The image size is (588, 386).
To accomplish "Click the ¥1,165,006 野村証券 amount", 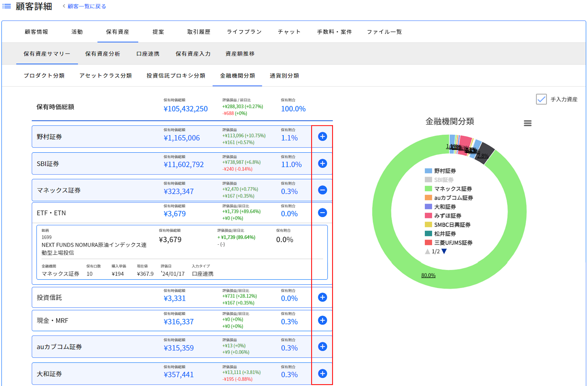I will pyautogui.click(x=182, y=138).
